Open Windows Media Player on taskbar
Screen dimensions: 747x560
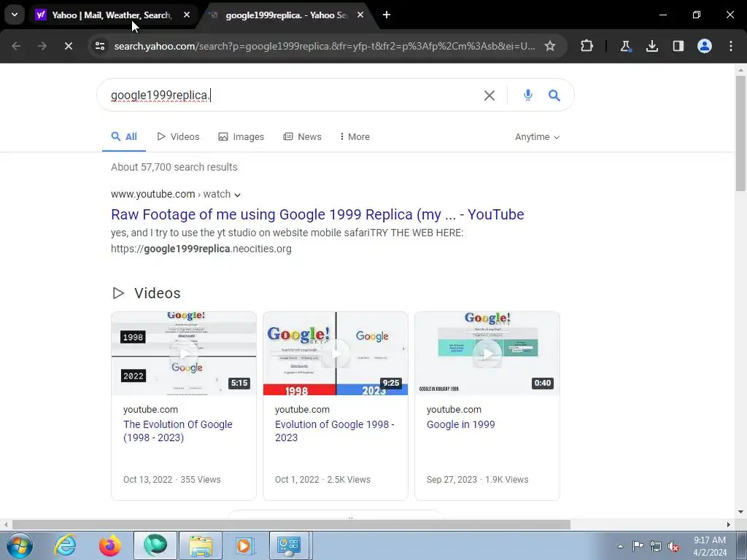coord(245,545)
